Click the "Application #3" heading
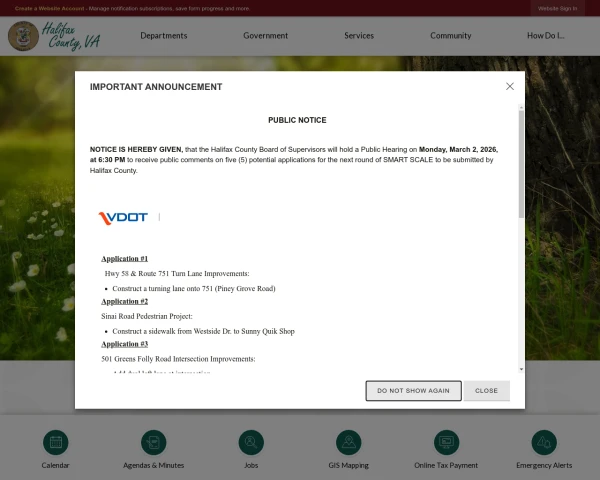Viewport: 600px width, 480px height. pyautogui.click(x=124, y=344)
